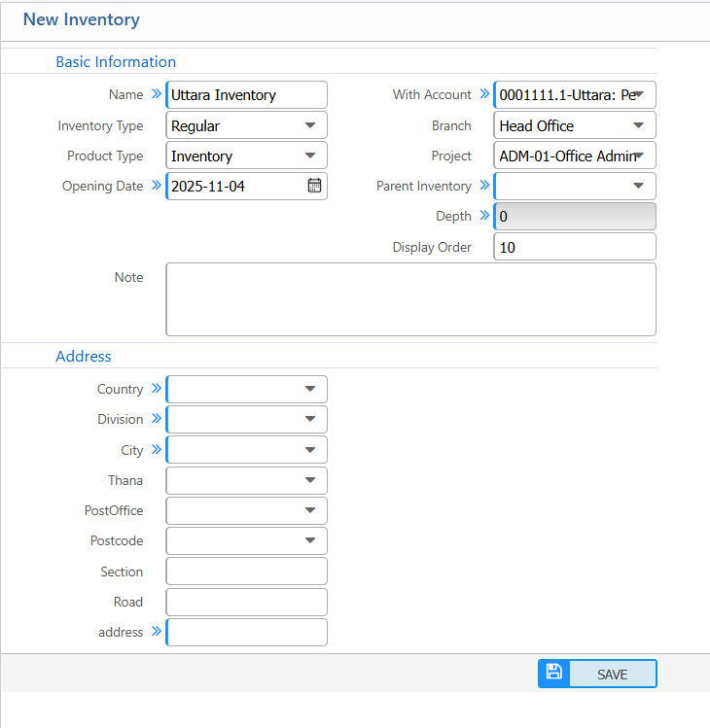Click into the Note text area
Viewport: 710px width, 728px height.
[410, 299]
